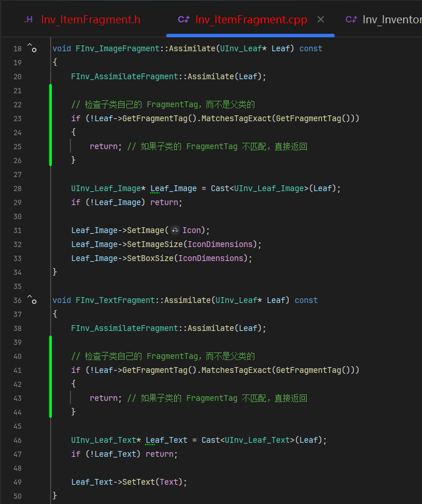Click MatchesTagExact on line 23
Screen dimensions: 422x504
point(236,119)
